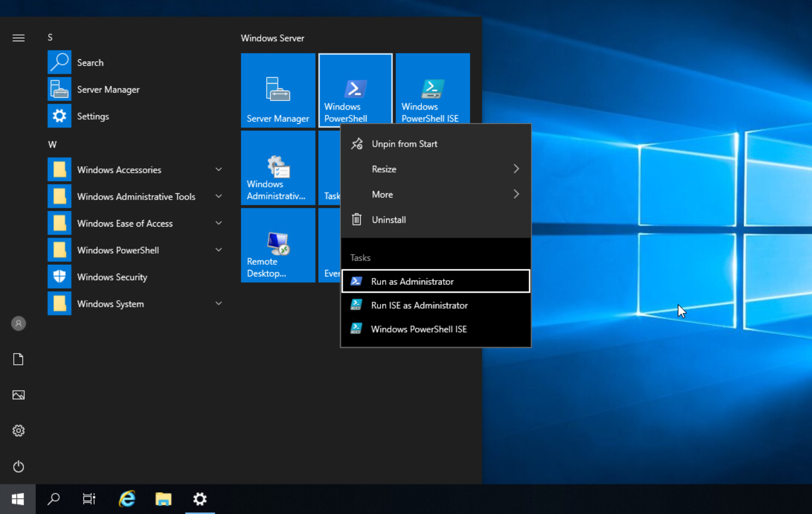
Task: Expand the Start hamburger menu
Action: pos(19,38)
